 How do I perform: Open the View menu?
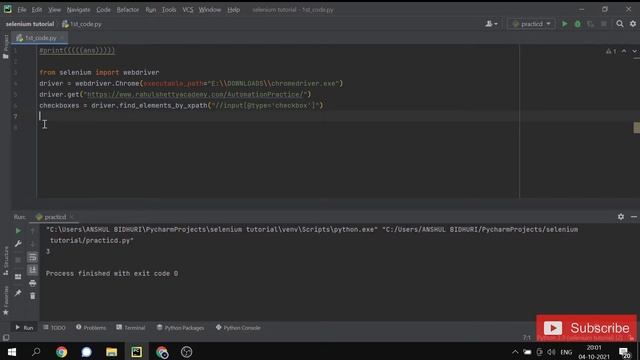point(54,9)
